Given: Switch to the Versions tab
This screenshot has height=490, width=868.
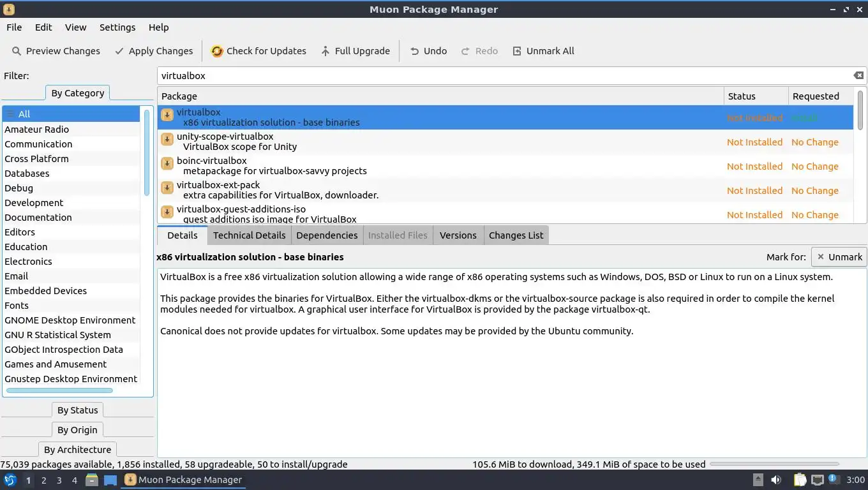Looking at the screenshot, I should click(458, 235).
